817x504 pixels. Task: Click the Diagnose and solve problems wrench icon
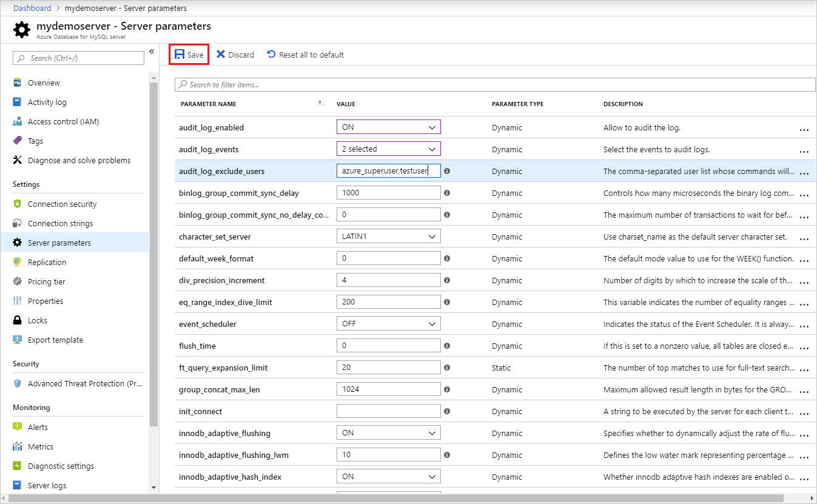[x=18, y=160]
